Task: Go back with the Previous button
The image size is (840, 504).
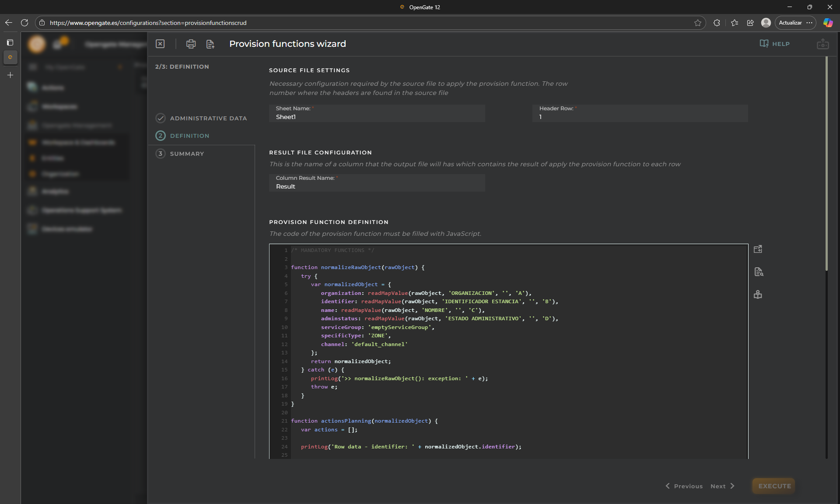Action: coord(684,486)
